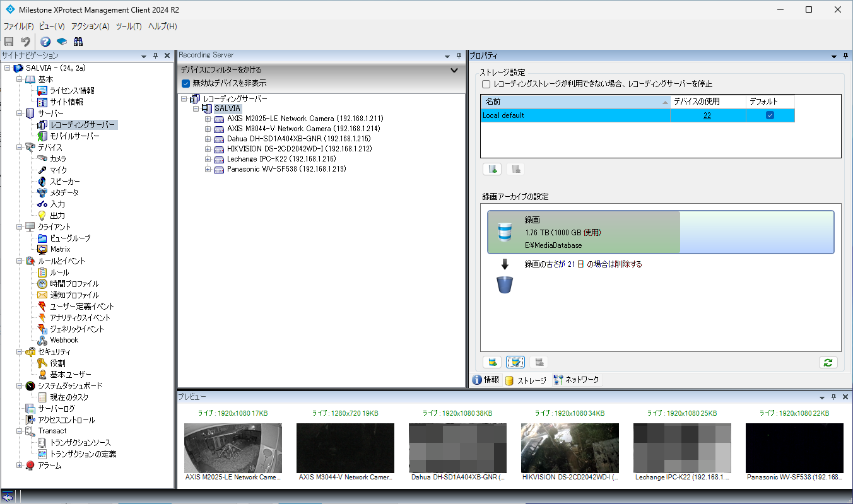Click the device usage link 22
Viewport: 853px width, 504px height.
[x=707, y=115]
